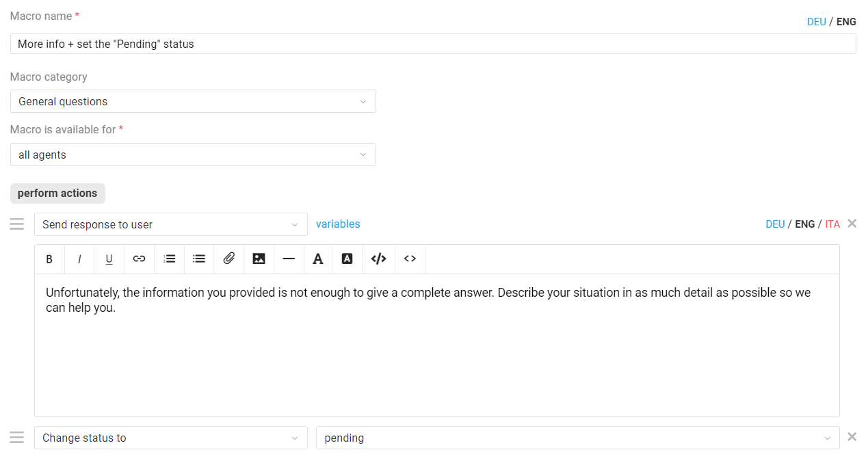Viewport: 868px width, 465px height.
Task: Switch response language to ITA
Action: (832, 224)
